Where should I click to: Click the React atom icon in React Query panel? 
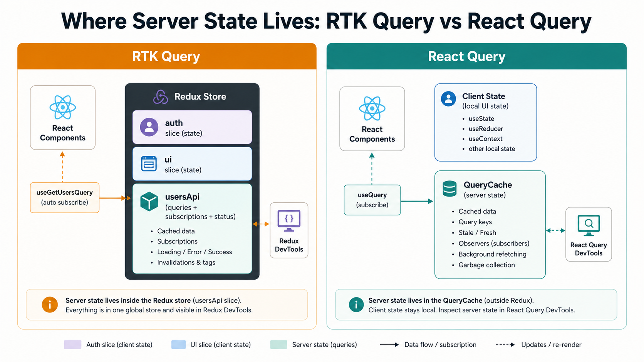[372, 108]
